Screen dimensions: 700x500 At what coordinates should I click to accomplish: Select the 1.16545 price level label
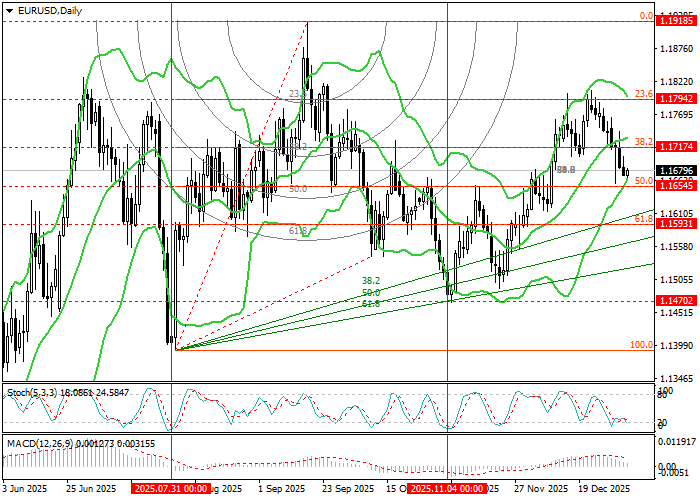676,185
